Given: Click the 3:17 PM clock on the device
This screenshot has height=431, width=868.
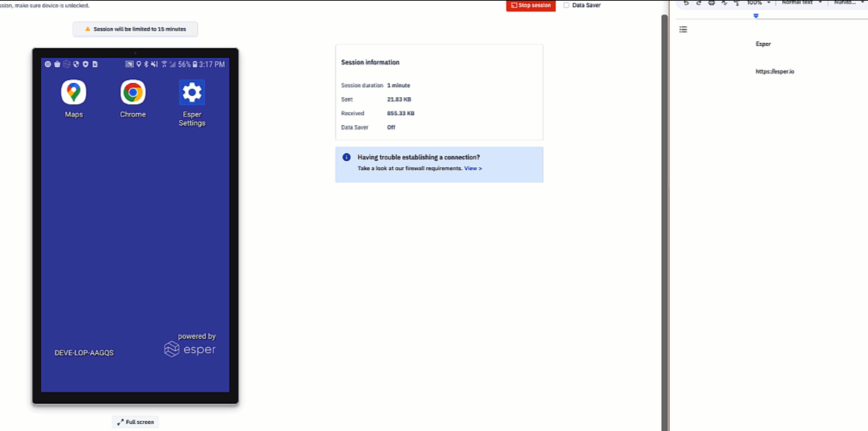Looking at the screenshot, I should [212, 64].
